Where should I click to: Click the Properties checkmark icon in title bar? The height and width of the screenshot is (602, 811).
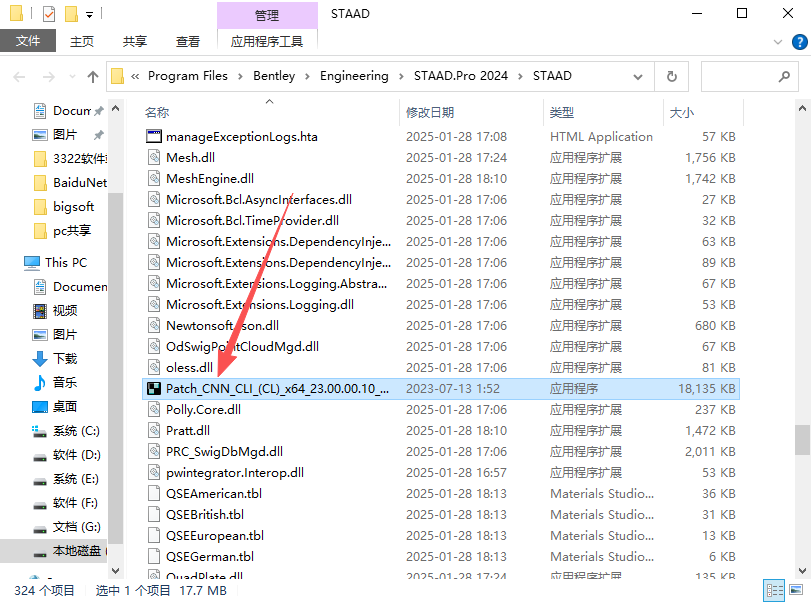pos(50,14)
